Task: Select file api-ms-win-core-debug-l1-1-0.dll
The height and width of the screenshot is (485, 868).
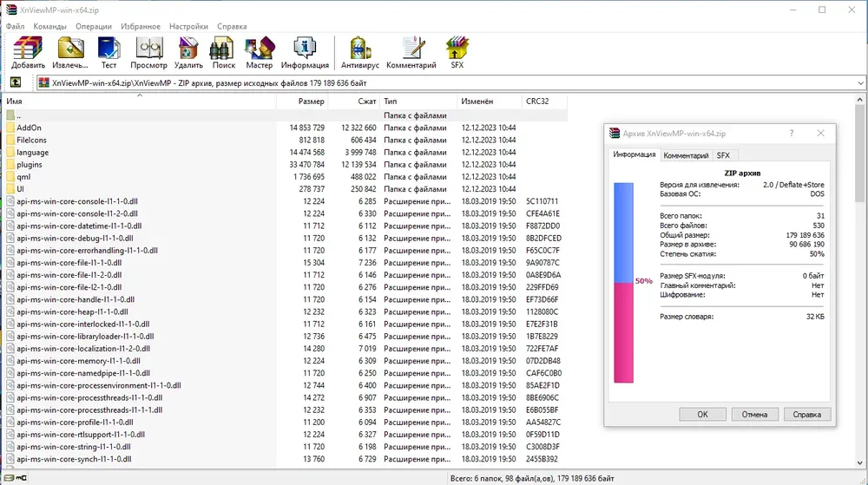Action: pos(75,239)
